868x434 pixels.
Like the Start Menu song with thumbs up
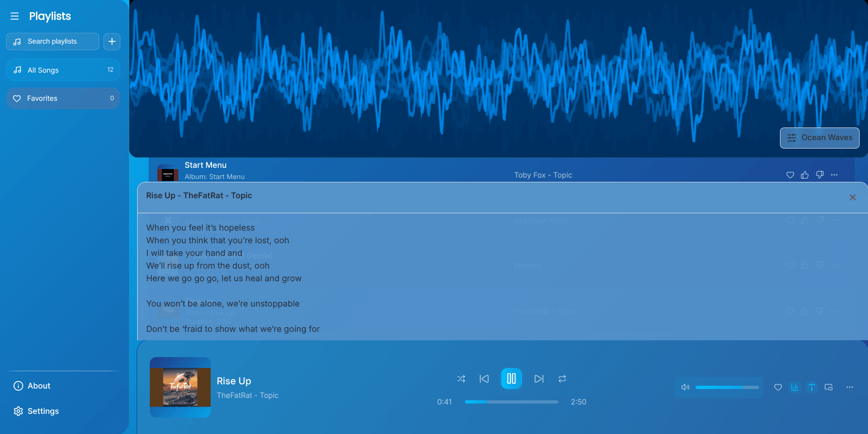[805, 175]
